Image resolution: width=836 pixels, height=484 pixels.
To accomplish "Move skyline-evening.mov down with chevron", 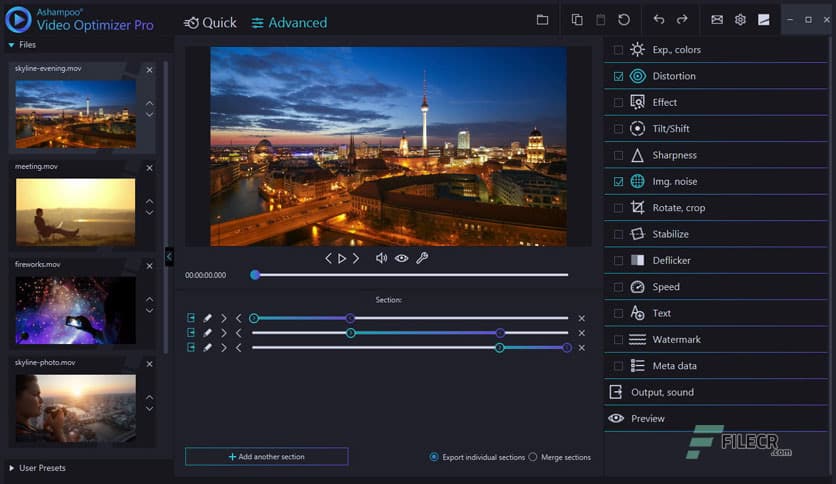I will click(150, 115).
